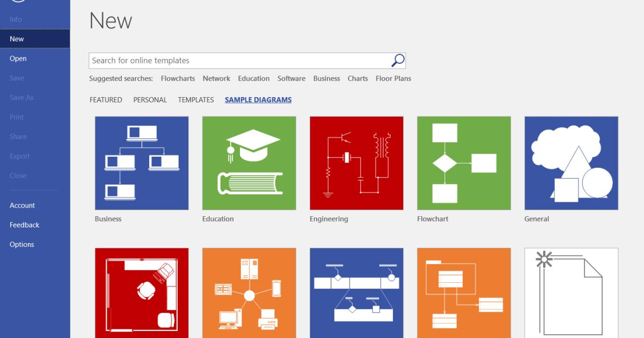Click the Business label under its tile
Screen dimensions: 644x338
click(x=108, y=219)
